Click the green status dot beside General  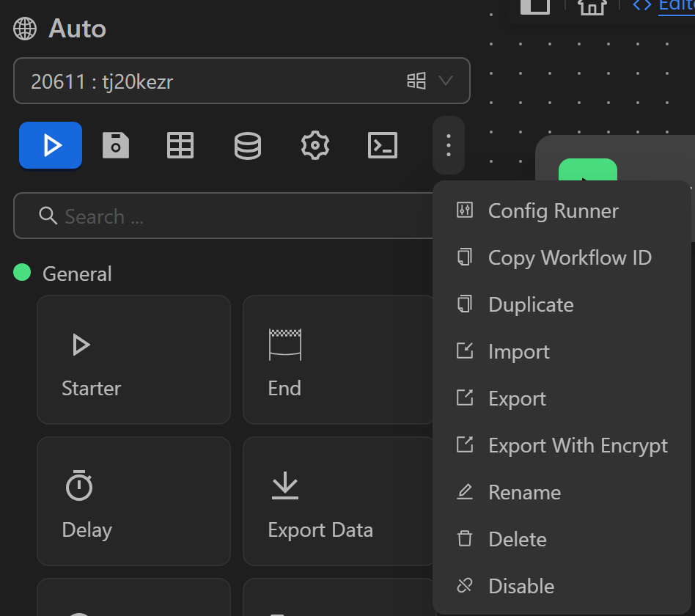tap(20, 273)
